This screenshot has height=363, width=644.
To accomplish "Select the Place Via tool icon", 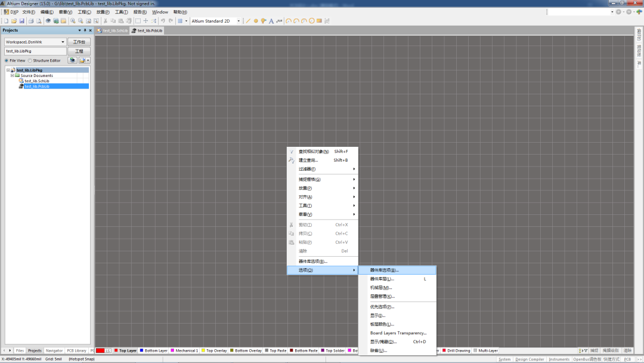I will [x=264, y=21].
